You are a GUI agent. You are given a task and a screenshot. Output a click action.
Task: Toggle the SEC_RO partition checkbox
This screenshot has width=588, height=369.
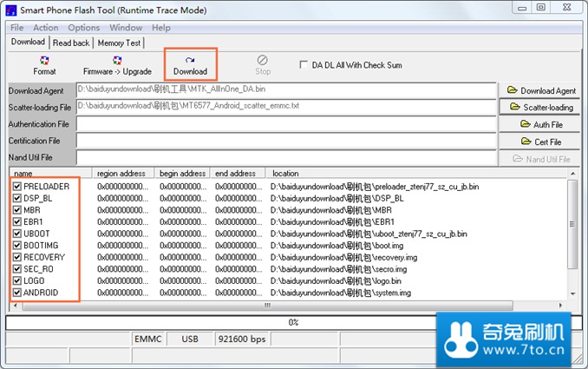pos(16,269)
